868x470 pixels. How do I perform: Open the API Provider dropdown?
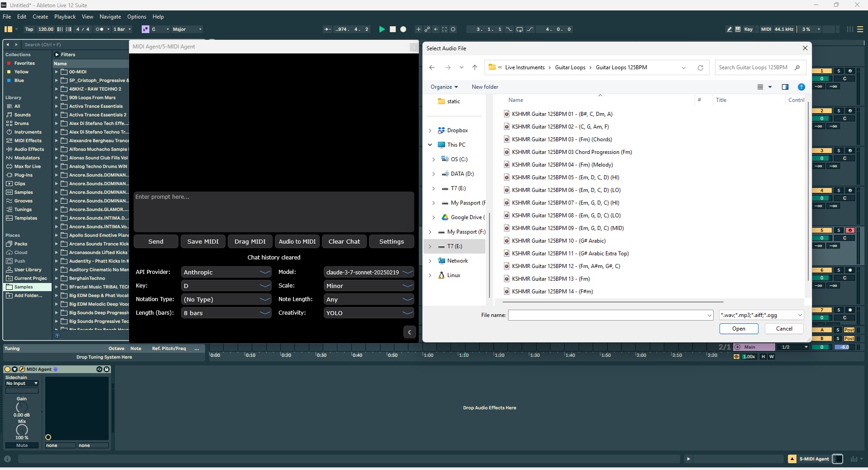tap(226, 272)
